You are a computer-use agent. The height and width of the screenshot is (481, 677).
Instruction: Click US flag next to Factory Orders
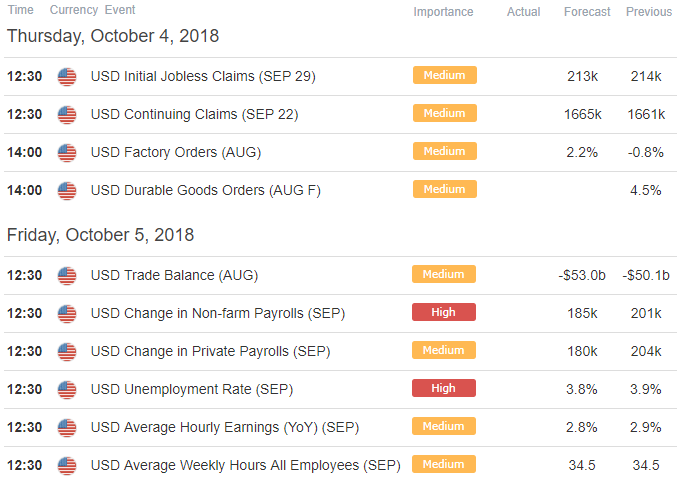click(67, 153)
